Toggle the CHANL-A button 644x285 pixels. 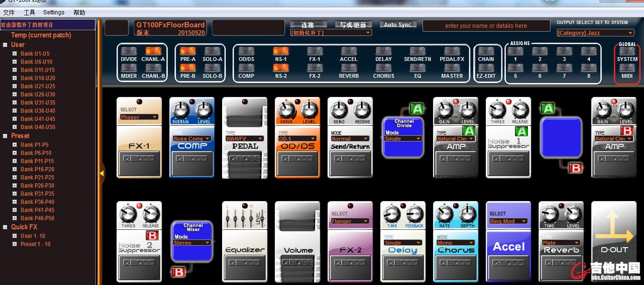coord(153,51)
